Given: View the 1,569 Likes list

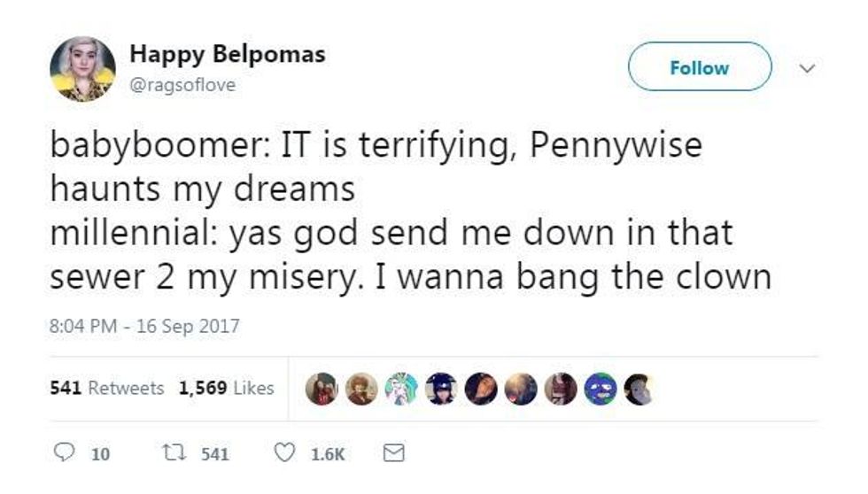Looking at the screenshot, I should click(x=226, y=388).
